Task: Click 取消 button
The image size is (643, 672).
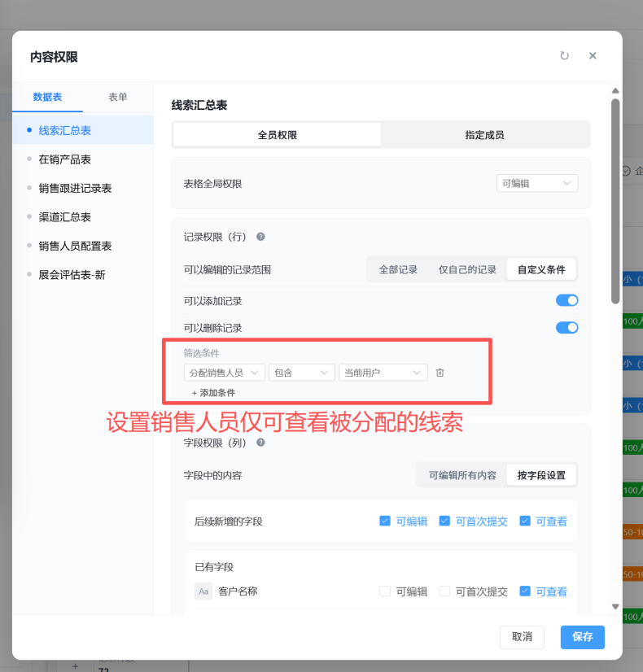Action: coord(522,637)
